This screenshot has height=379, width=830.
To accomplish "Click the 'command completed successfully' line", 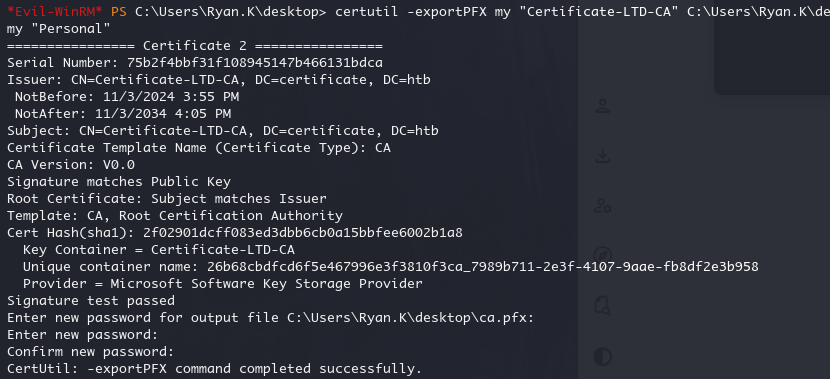I will pyautogui.click(x=214, y=368).
